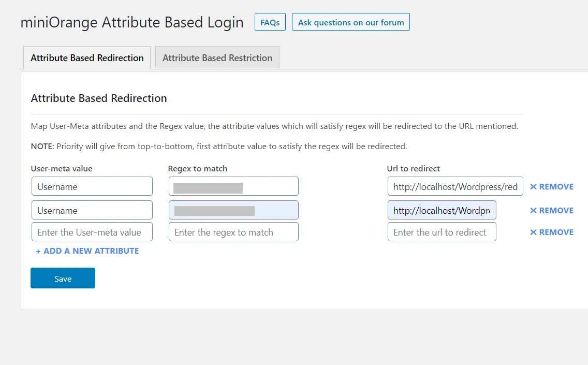
Task: Click second row Username user-meta field
Action: tap(92, 210)
